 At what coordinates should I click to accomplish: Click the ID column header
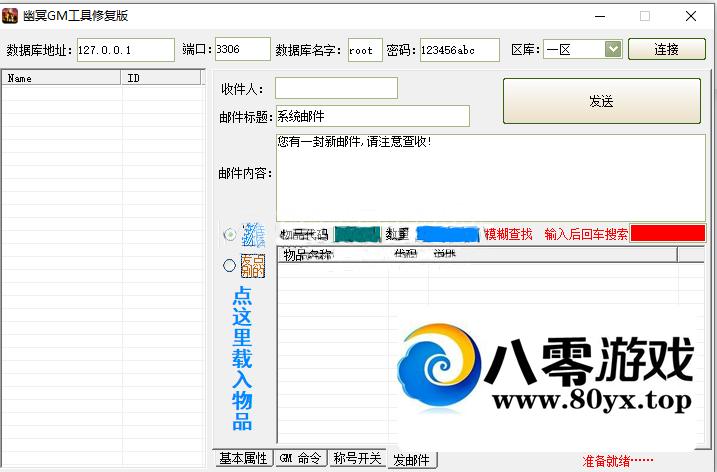(161, 78)
